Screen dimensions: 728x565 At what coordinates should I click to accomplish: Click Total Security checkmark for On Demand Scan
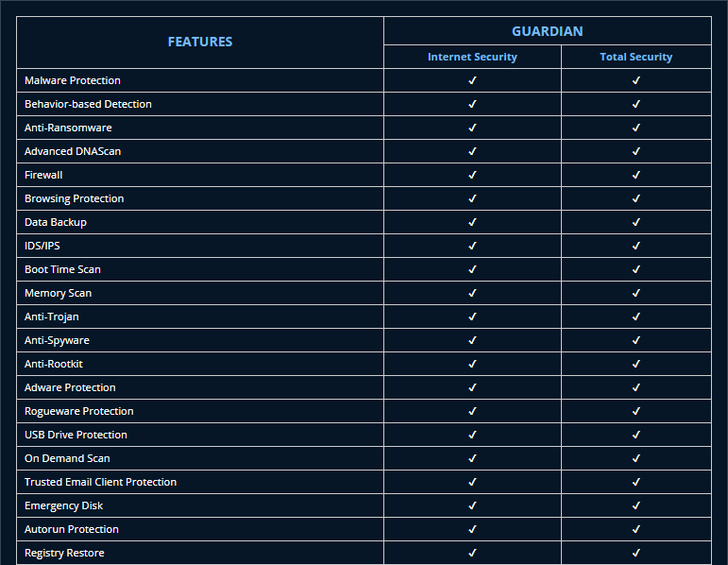(636, 458)
